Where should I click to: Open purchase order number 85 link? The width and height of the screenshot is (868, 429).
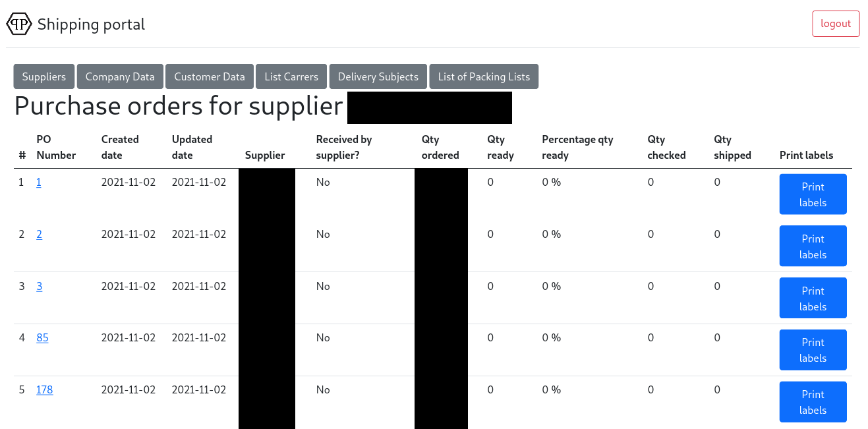pyautogui.click(x=43, y=338)
